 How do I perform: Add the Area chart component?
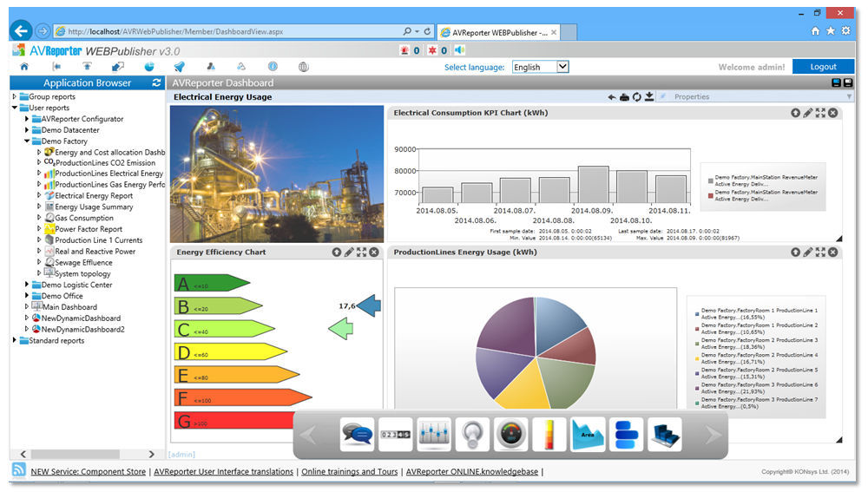(588, 435)
